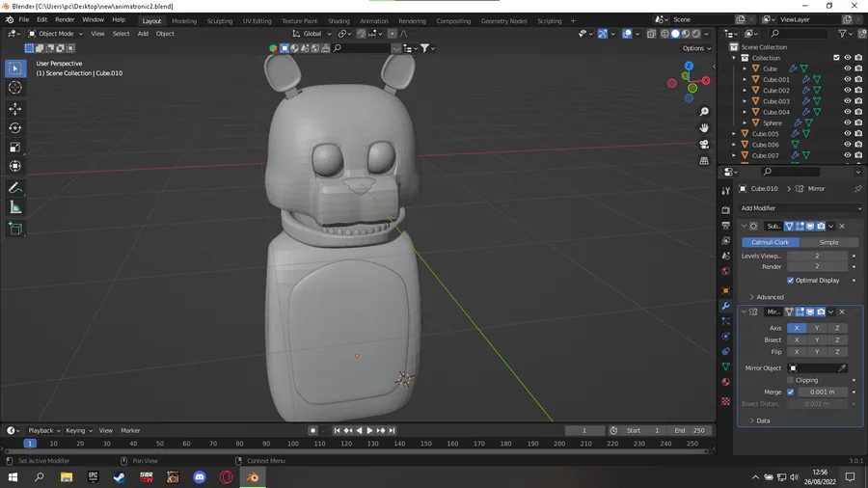Image resolution: width=868 pixels, height=488 pixels.
Task: Disable Cube.003 in renders camera icon
Action: [x=858, y=101]
